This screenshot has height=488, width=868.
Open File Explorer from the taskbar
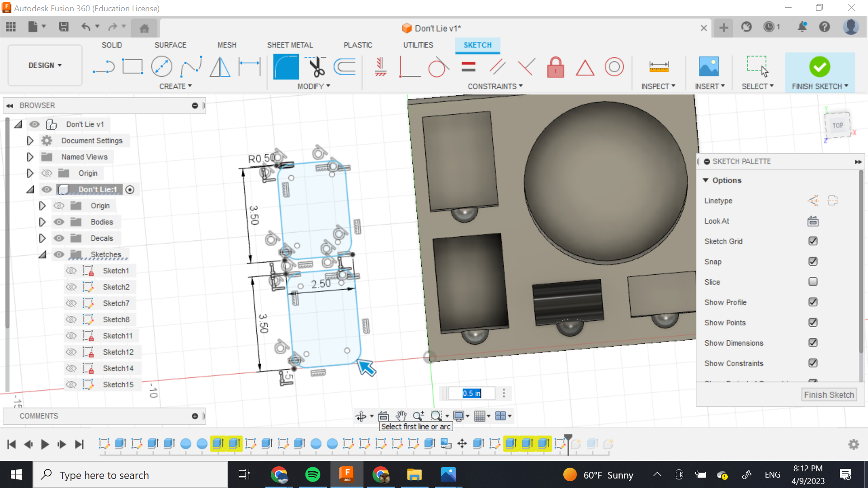[414, 474]
